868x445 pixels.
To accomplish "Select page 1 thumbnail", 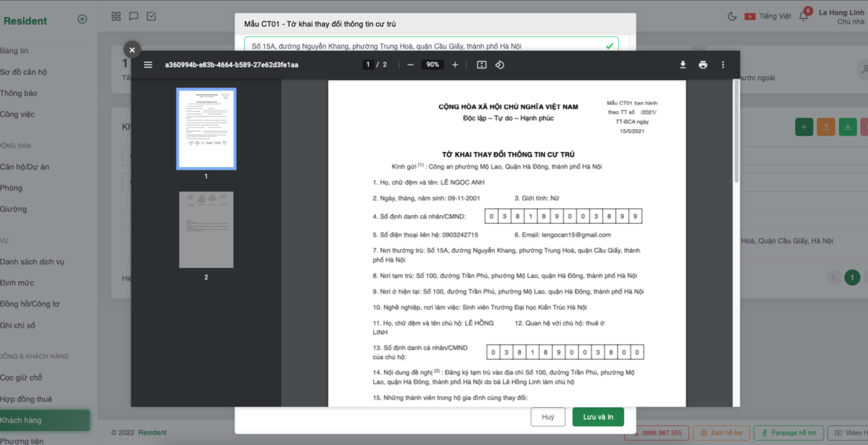I will tap(206, 129).
